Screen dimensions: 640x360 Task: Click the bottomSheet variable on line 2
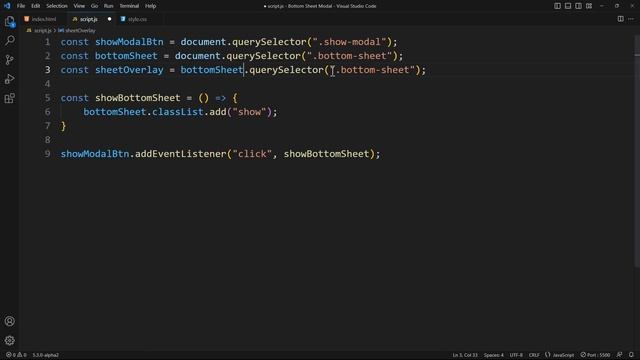click(126, 56)
